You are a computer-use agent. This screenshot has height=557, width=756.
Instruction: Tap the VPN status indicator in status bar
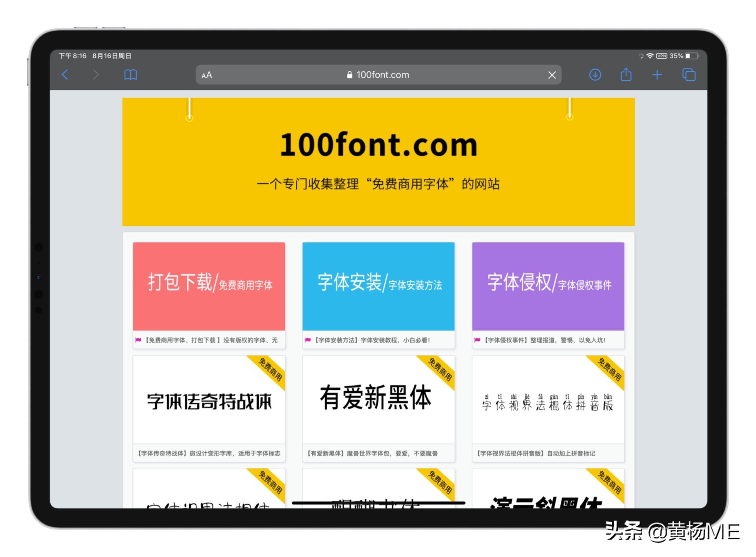pos(662,56)
